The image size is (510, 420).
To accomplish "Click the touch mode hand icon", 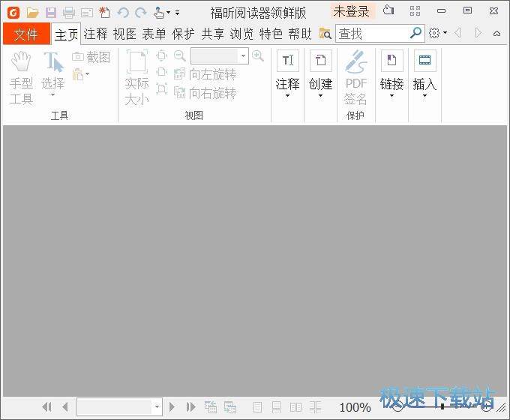I will click(159, 13).
